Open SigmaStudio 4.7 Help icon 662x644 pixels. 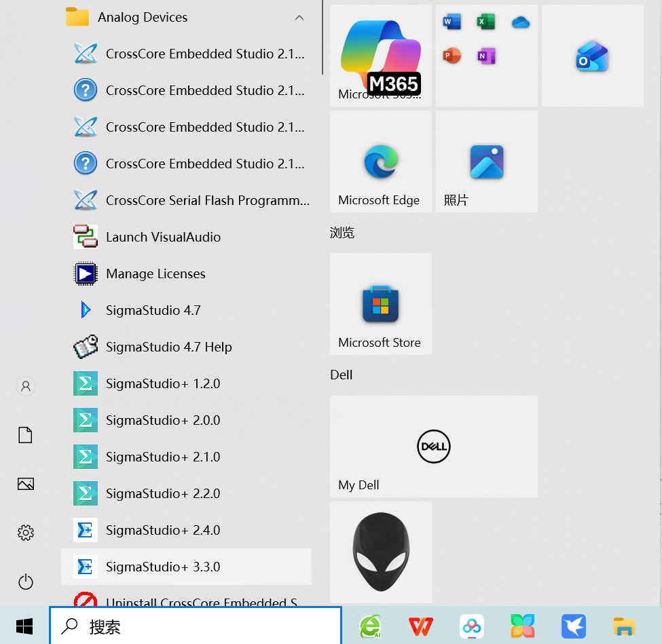point(86,347)
